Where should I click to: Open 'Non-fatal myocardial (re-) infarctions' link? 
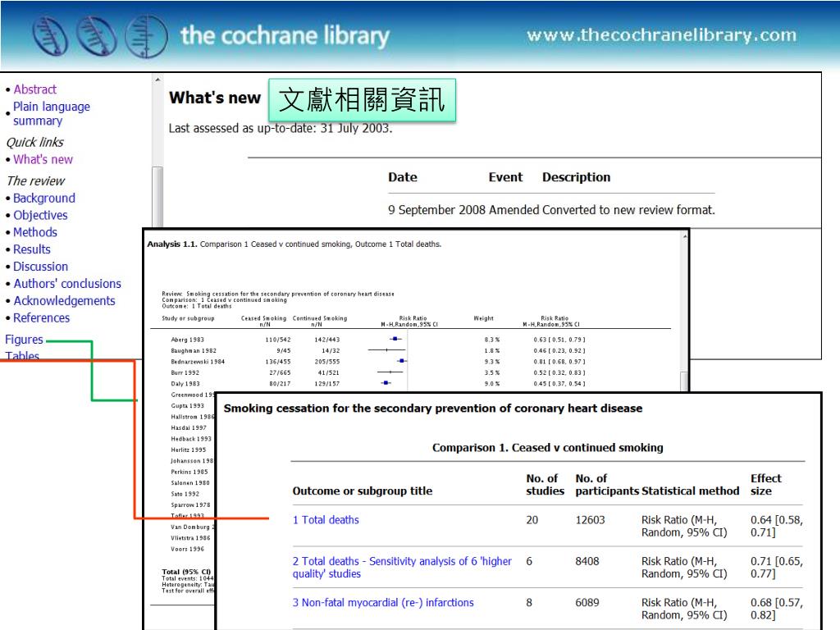click(383, 603)
